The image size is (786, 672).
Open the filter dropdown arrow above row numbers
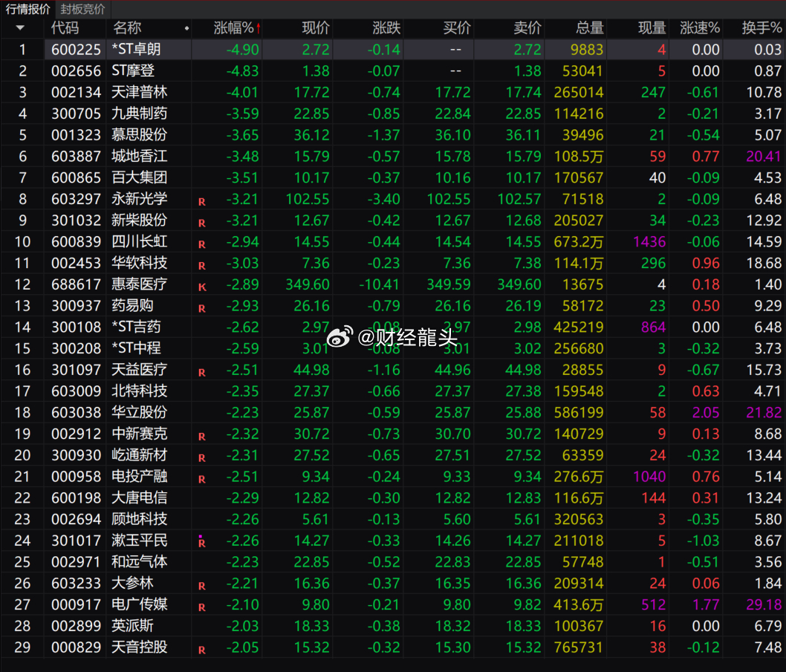pos(21,28)
